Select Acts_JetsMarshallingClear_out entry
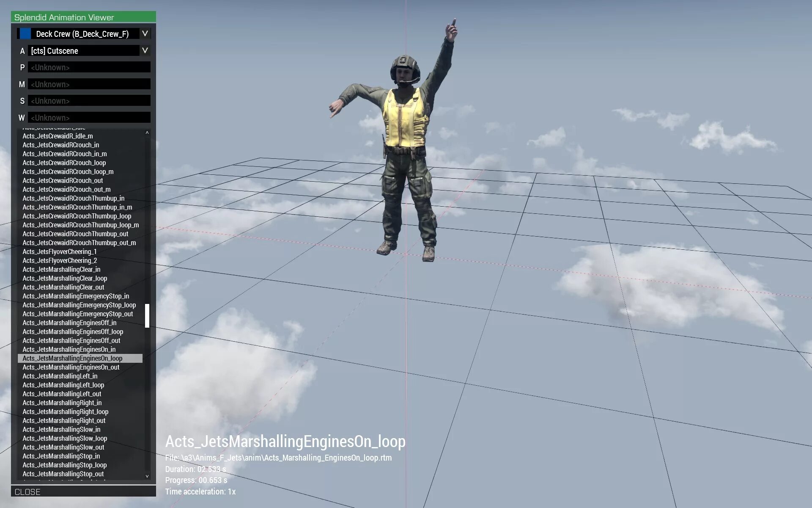The width and height of the screenshot is (812, 508). coord(63,287)
